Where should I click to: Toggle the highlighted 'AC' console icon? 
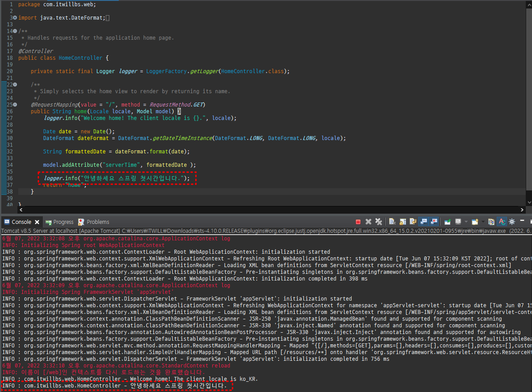tap(502, 222)
